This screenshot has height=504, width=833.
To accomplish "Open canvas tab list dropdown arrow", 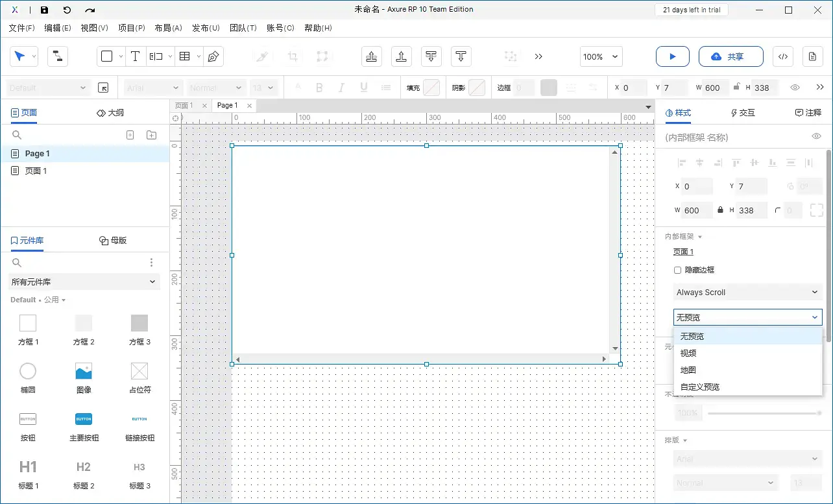I will coord(648,106).
